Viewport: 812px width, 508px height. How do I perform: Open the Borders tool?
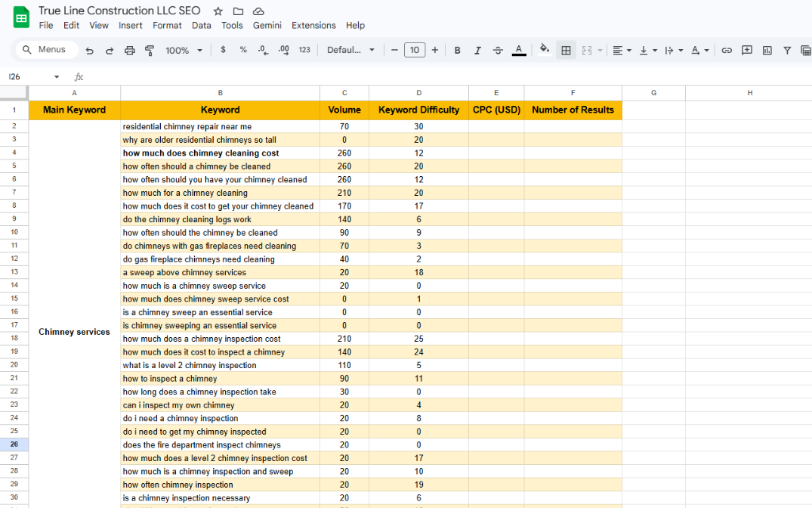(x=565, y=51)
